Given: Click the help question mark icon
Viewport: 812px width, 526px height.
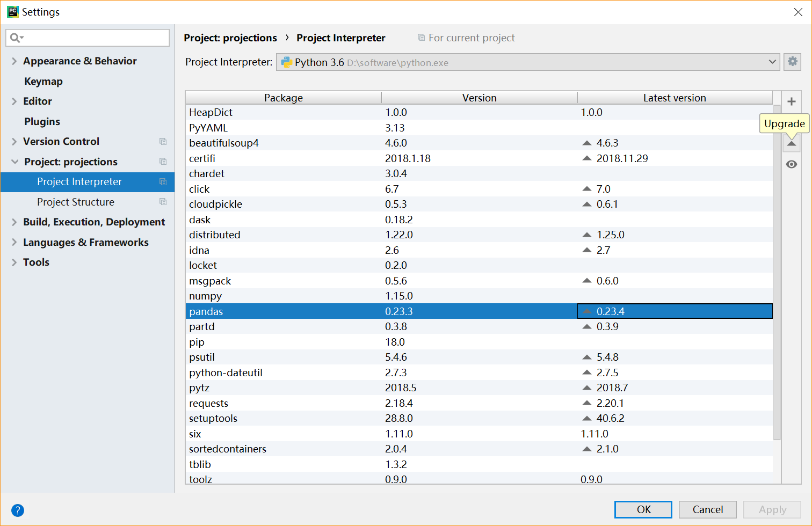Looking at the screenshot, I should click(18, 510).
